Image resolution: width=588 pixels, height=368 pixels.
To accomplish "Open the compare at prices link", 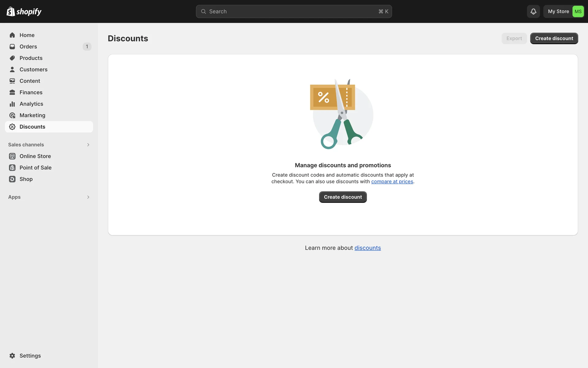I will tap(392, 182).
